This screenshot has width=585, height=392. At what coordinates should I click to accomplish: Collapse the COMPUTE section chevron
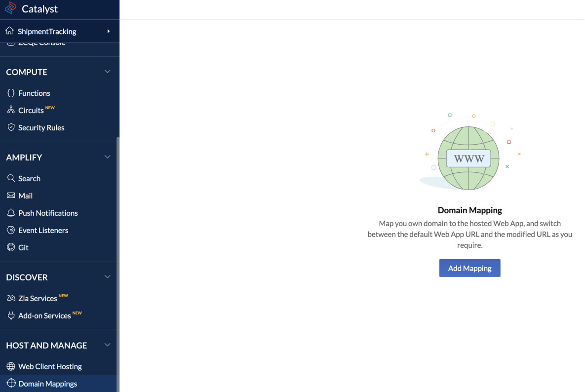pyautogui.click(x=108, y=72)
